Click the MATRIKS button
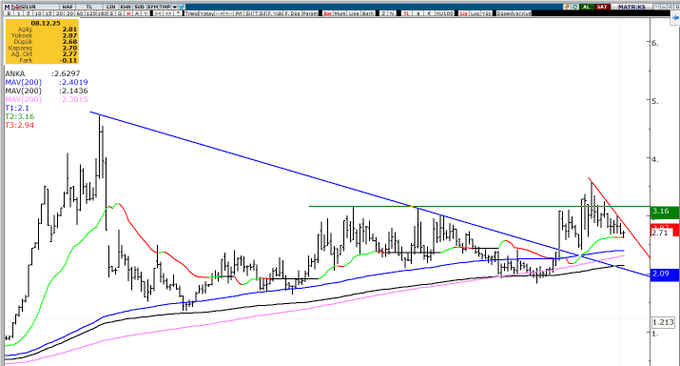 click(632, 7)
